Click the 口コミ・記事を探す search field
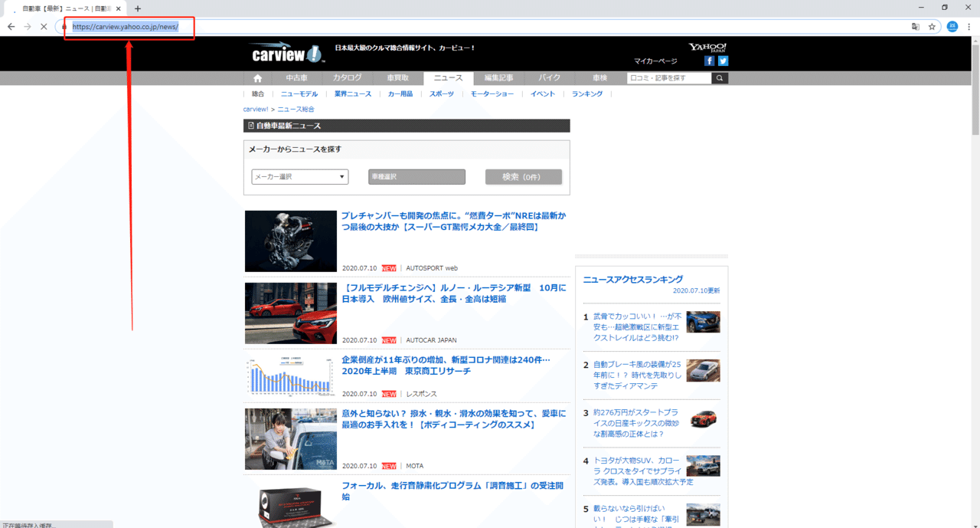Image resolution: width=980 pixels, height=528 pixels. [669, 78]
